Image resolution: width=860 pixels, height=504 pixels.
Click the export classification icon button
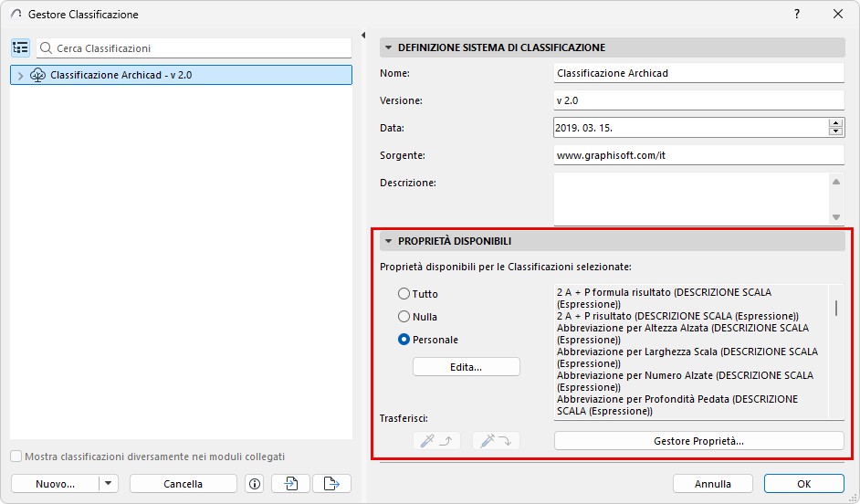click(x=331, y=484)
